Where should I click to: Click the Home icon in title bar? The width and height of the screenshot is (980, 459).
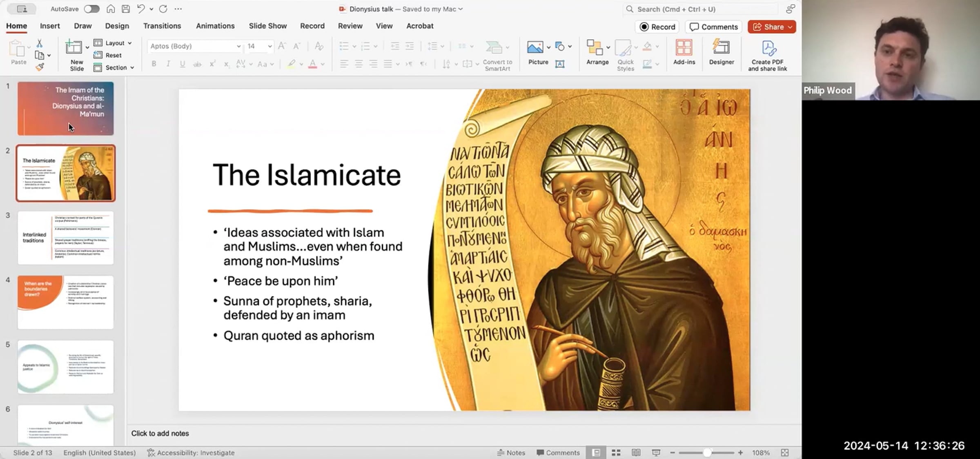click(x=111, y=9)
